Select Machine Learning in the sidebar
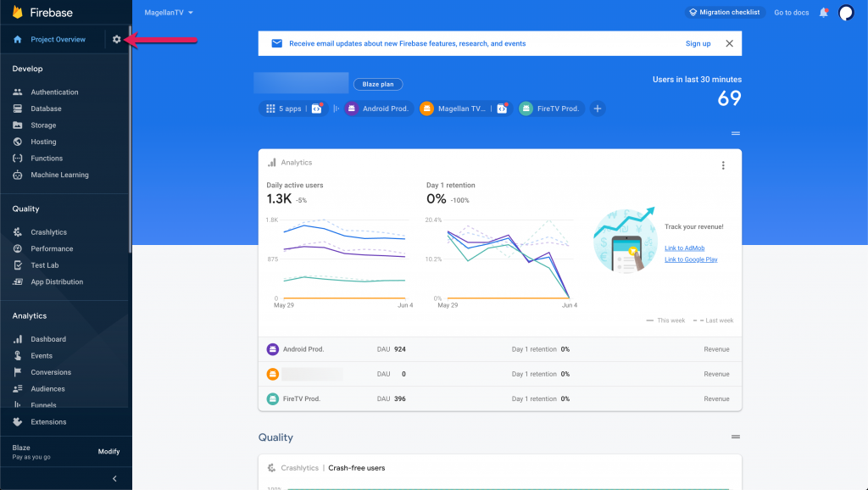Image resolution: width=868 pixels, height=490 pixels. (x=59, y=175)
